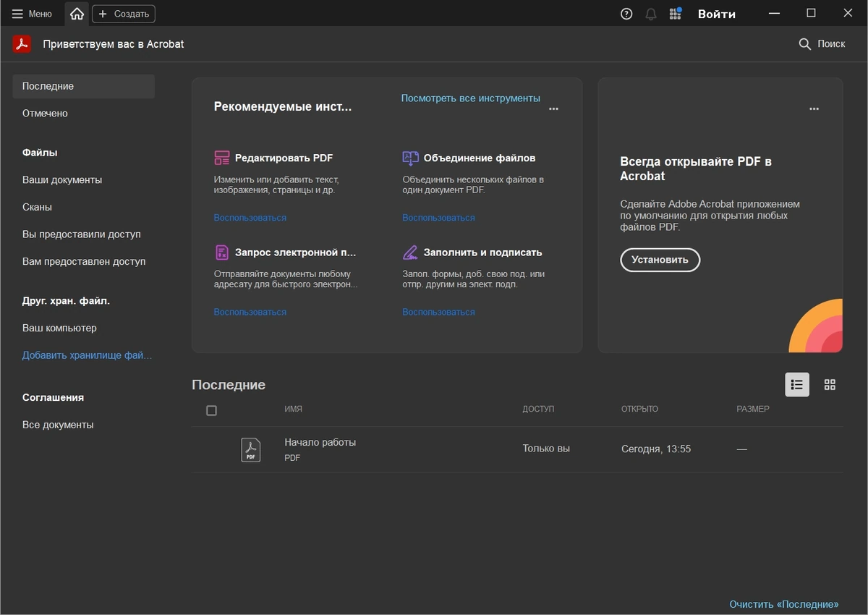
Task: Sort by ОТКРЫТО column header
Action: coord(639,409)
